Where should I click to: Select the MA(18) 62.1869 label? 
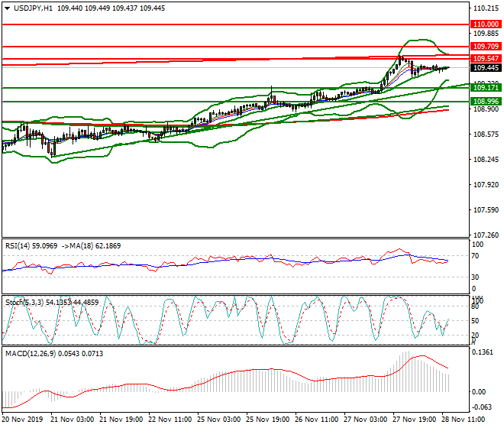pyautogui.click(x=95, y=246)
